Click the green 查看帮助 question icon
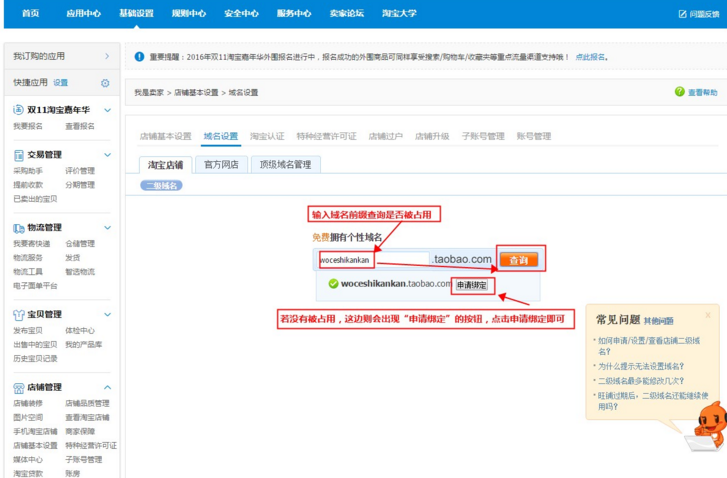 coord(680,92)
